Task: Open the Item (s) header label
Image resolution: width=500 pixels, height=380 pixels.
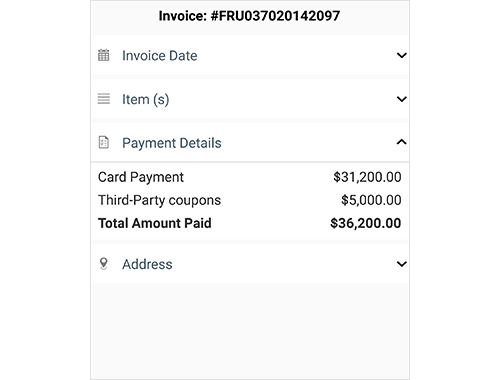Action: pyautogui.click(x=146, y=99)
